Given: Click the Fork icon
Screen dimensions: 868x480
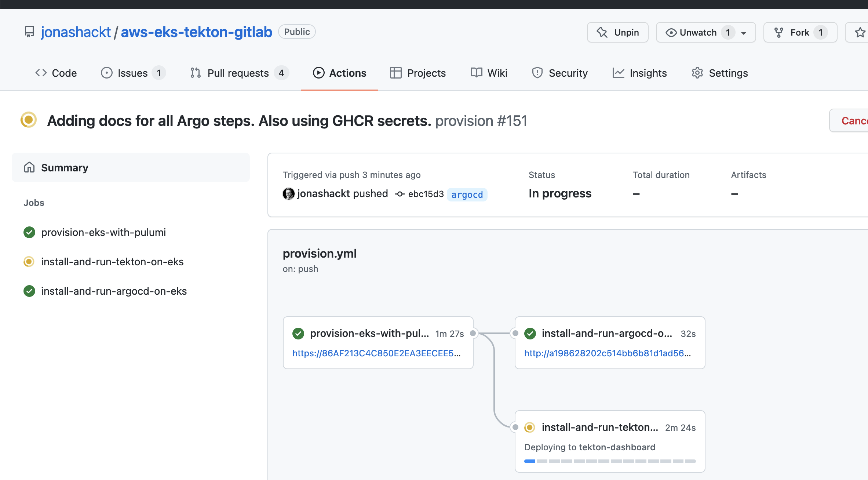Looking at the screenshot, I should [x=778, y=33].
